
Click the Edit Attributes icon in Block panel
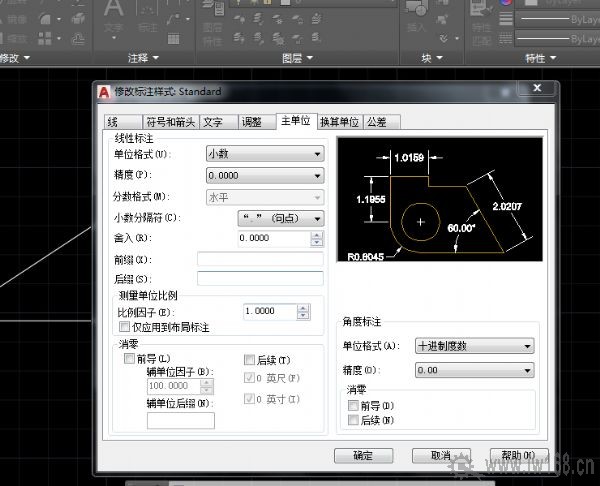tap(443, 38)
